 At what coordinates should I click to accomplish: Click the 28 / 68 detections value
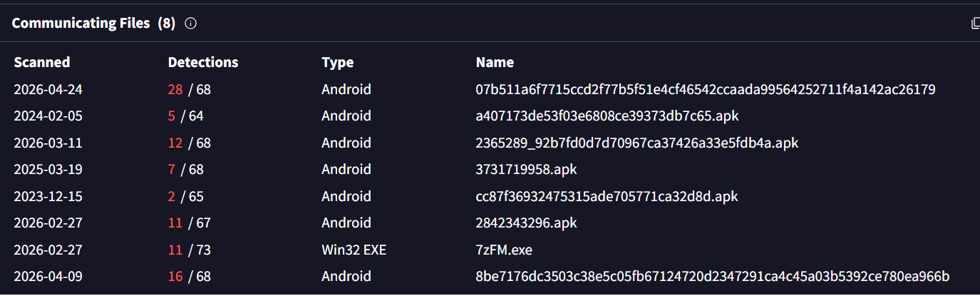189,89
